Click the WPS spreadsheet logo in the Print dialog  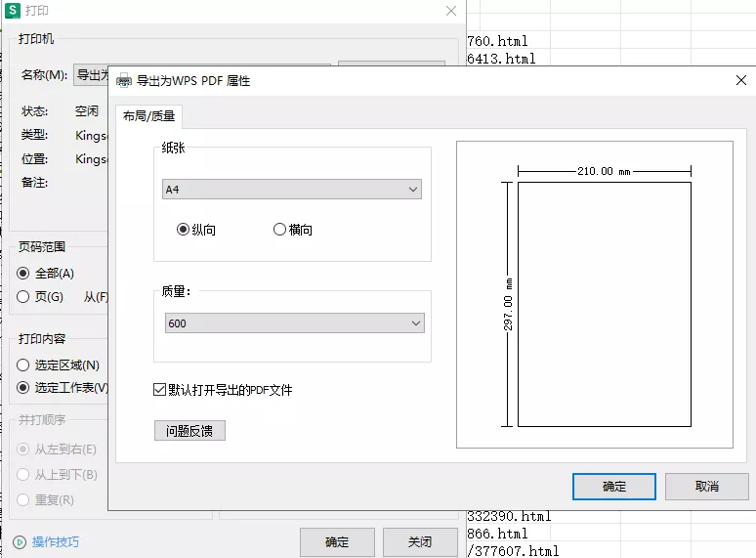point(12,10)
